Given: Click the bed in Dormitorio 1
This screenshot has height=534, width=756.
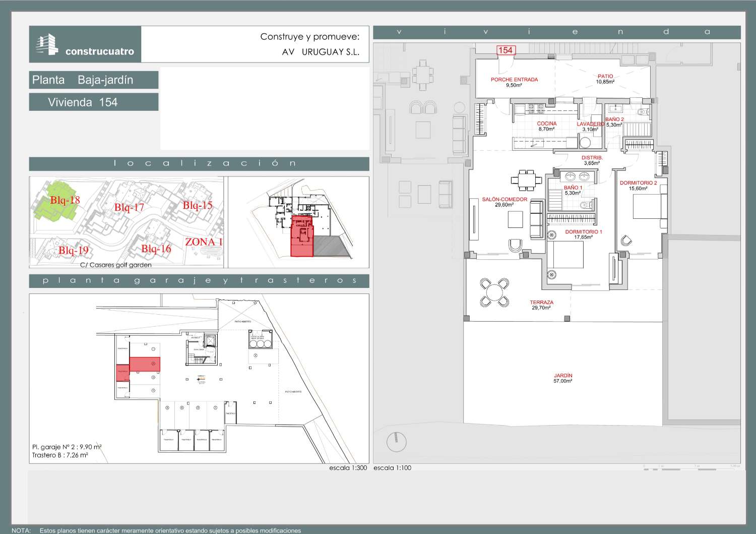Looking at the screenshot, I should (x=565, y=256).
